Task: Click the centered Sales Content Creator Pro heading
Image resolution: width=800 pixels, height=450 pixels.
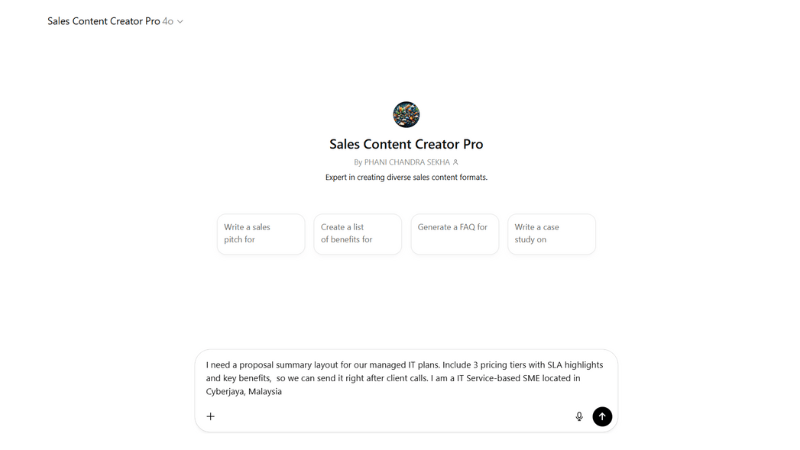Action: [x=406, y=144]
